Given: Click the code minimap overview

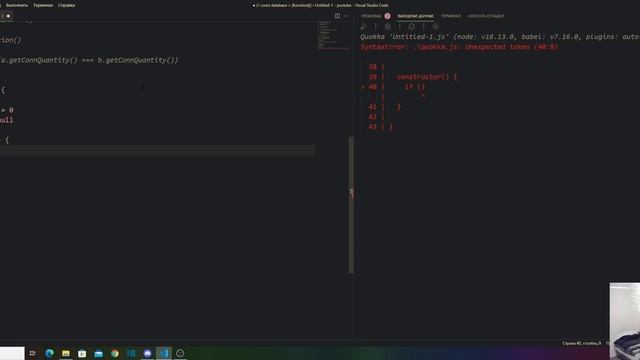Looking at the screenshot, I should 333,36.
